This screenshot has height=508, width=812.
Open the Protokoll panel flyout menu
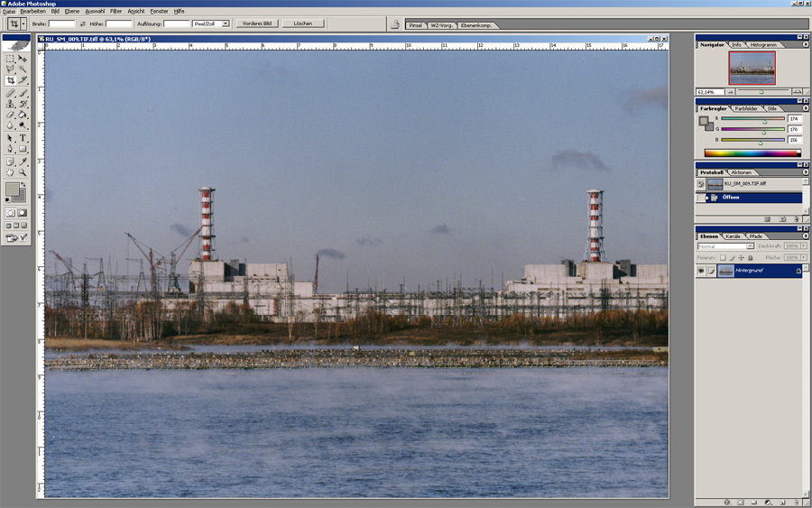click(x=806, y=172)
